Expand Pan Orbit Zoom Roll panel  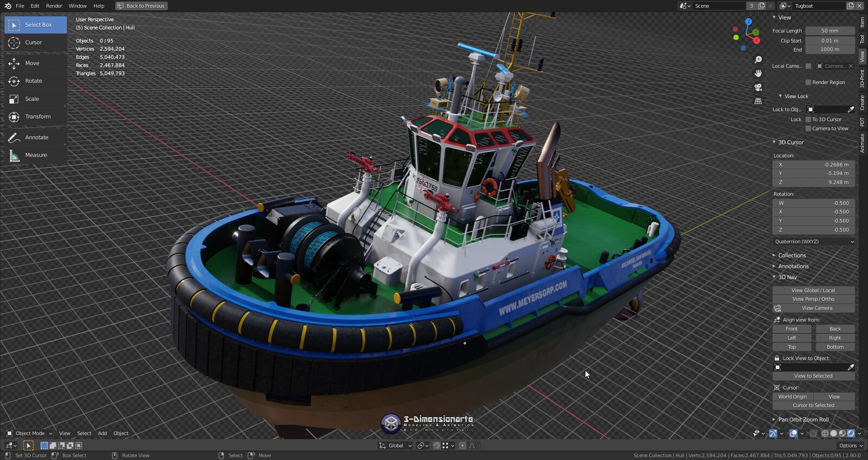point(803,420)
